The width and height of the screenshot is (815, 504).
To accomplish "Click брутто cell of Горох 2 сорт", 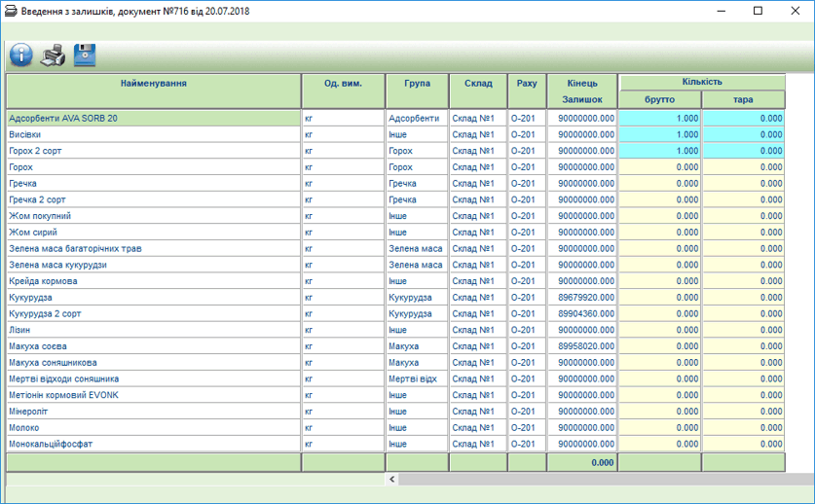I will click(659, 151).
